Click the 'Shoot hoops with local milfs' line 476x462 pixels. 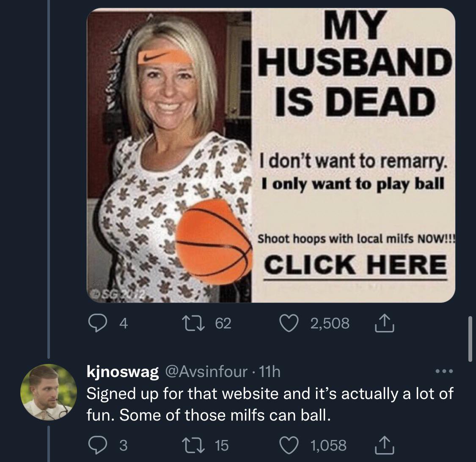point(355,238)
